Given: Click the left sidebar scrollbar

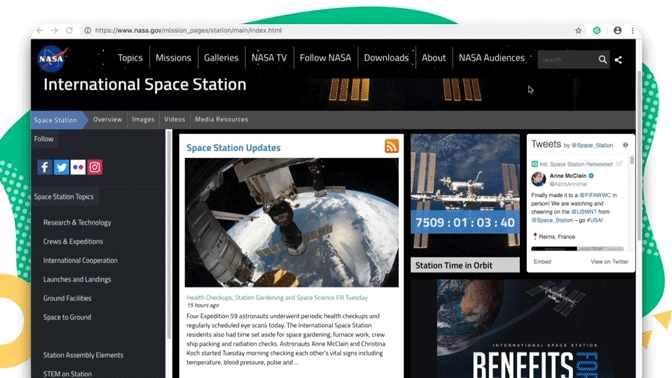Looking at the screenshot, I should [169, 234].
